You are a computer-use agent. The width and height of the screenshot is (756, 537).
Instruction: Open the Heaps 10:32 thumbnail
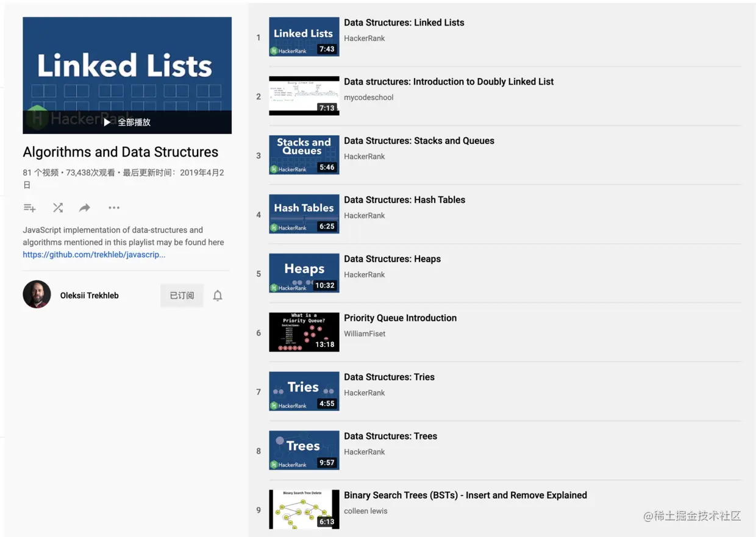click(x=304, y=273)
